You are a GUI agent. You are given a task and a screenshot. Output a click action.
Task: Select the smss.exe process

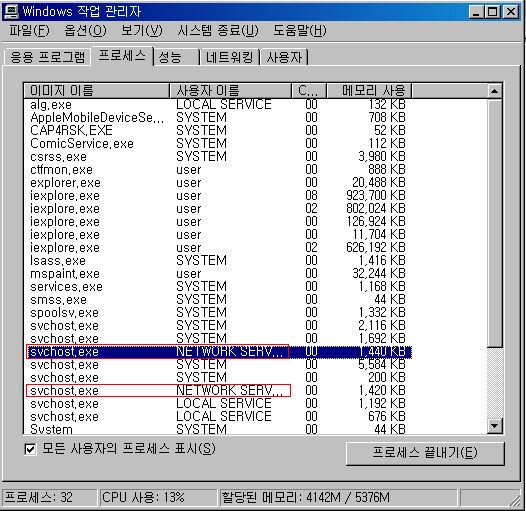[x=218, y=300]
